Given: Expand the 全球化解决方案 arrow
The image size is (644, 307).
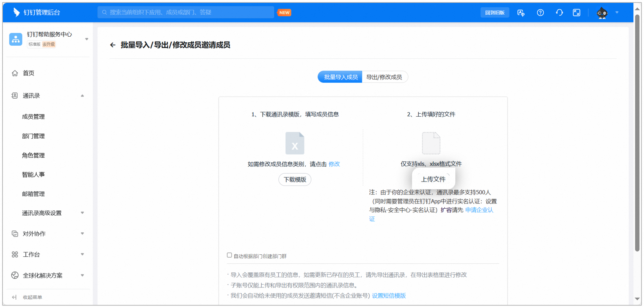Looking at the screenshot, I should tap(82, 275).
